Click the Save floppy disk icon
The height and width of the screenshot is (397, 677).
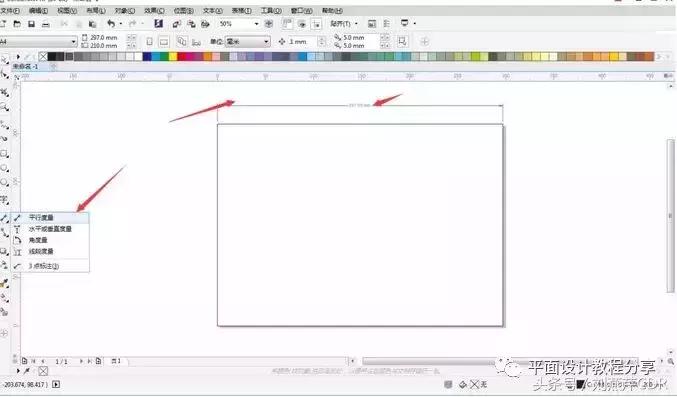point(31,24)
